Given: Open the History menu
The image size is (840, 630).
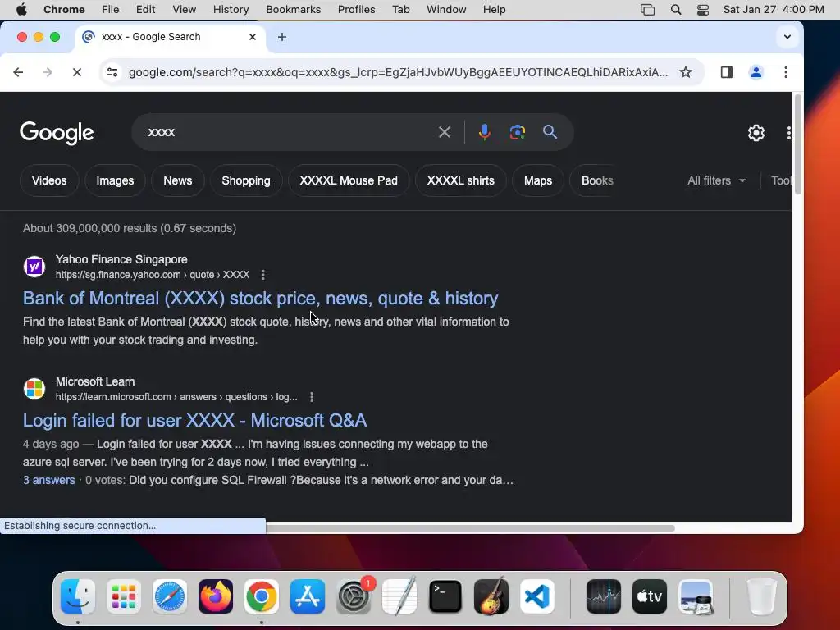Looking at the screenshot, I should click(231, 10).
